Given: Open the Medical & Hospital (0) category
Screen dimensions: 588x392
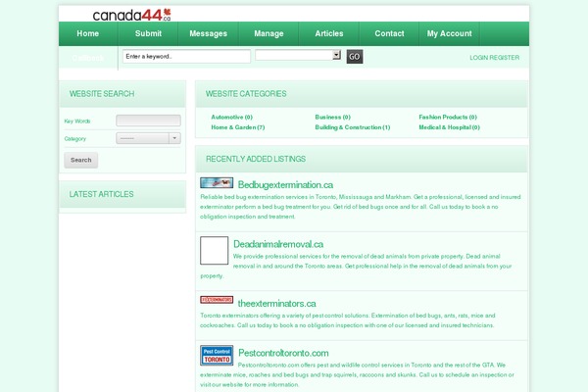Looking at the screenshot, I should pos(449,127).
